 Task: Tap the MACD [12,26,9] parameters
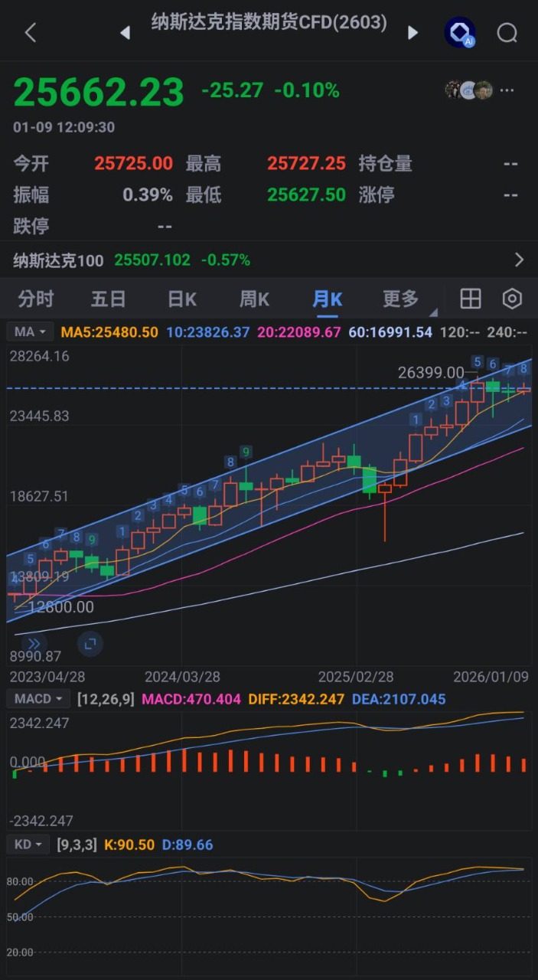[106, 699]
